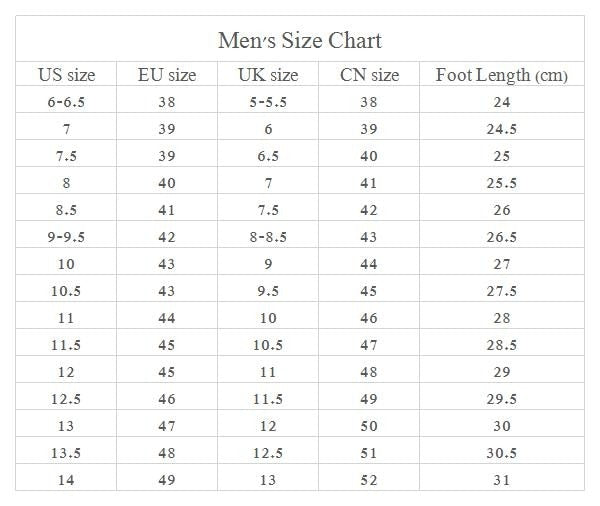This screenshot has width=600, height=506.
Task: Select the Foot Length (cm) header
Action: pos(502,75)
